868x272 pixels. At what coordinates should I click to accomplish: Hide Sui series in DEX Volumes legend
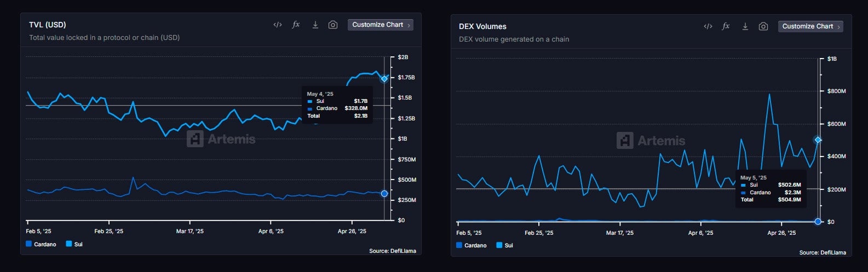(x=504, y=245)
